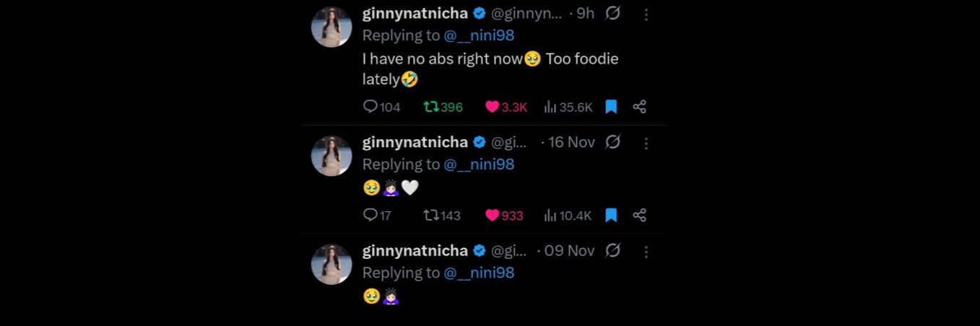Remove bookmark on the 9h tweet
The width and height of the screenshot is (980, 326).
coord(611,107)
